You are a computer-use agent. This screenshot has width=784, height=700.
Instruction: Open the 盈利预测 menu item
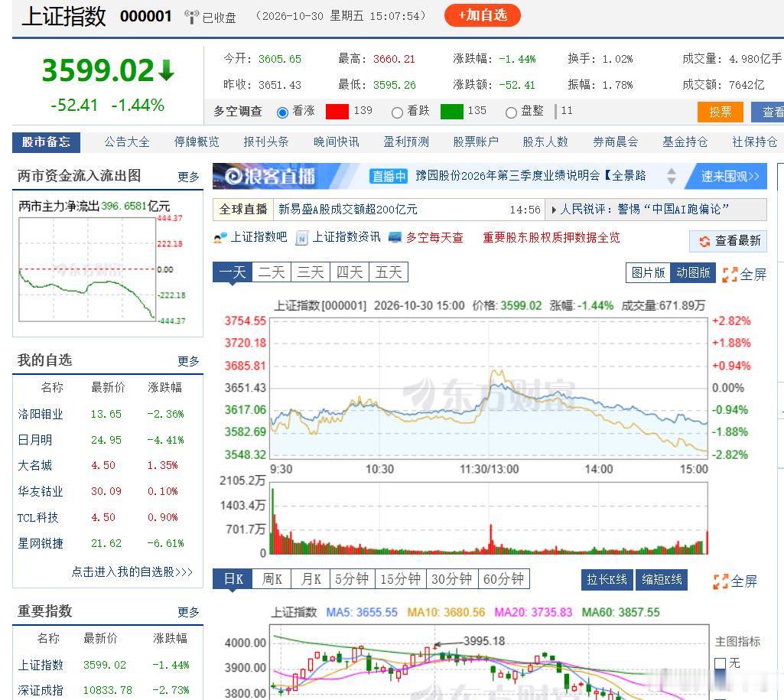[x=406, y=142]
